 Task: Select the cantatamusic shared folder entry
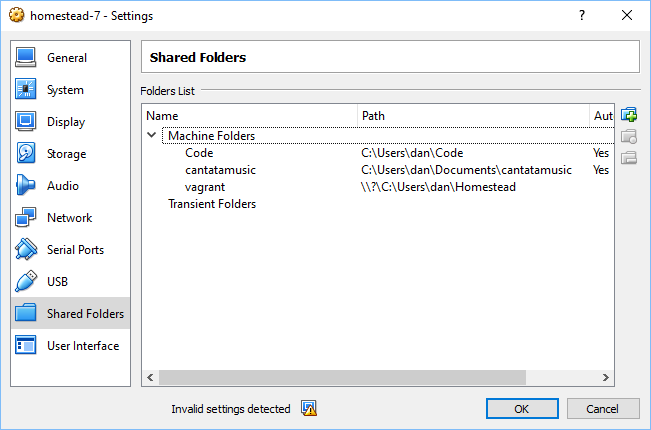[x=220, y=170]
